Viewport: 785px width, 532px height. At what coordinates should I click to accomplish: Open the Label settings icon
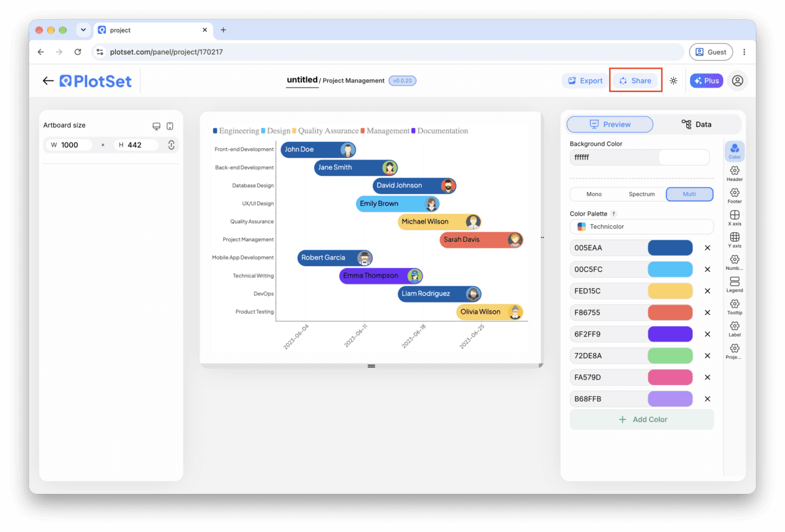tap(735, 329)
